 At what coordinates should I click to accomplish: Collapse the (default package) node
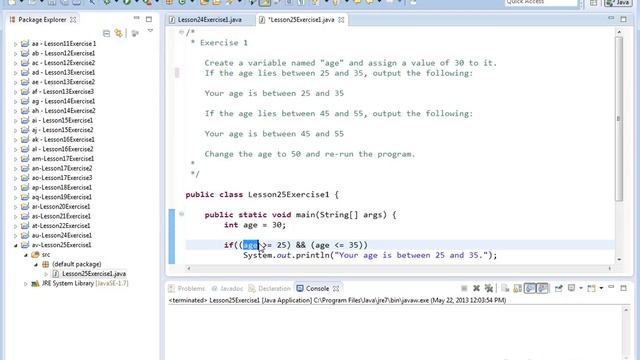pos(36,264)
